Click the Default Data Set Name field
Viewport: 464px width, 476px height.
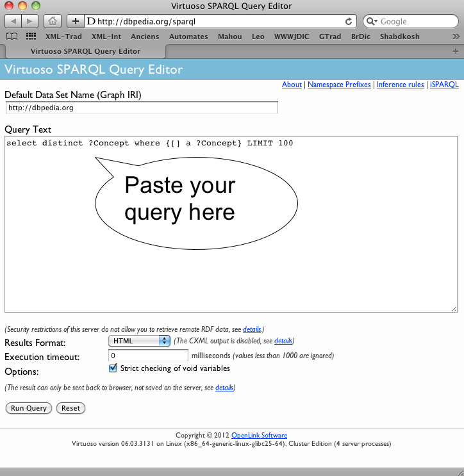[142, 108]
